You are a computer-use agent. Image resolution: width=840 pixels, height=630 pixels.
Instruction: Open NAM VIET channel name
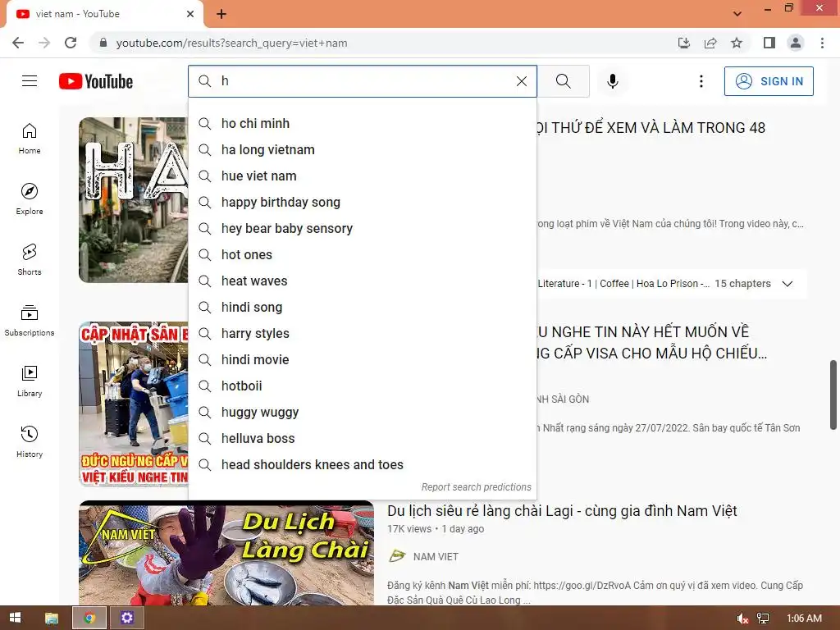436,557
